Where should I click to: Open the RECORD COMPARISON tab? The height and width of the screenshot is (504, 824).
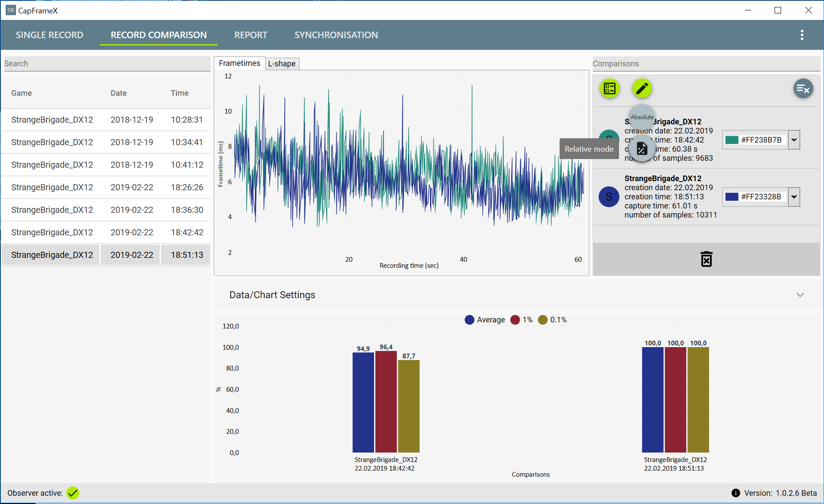coord(159,35)
